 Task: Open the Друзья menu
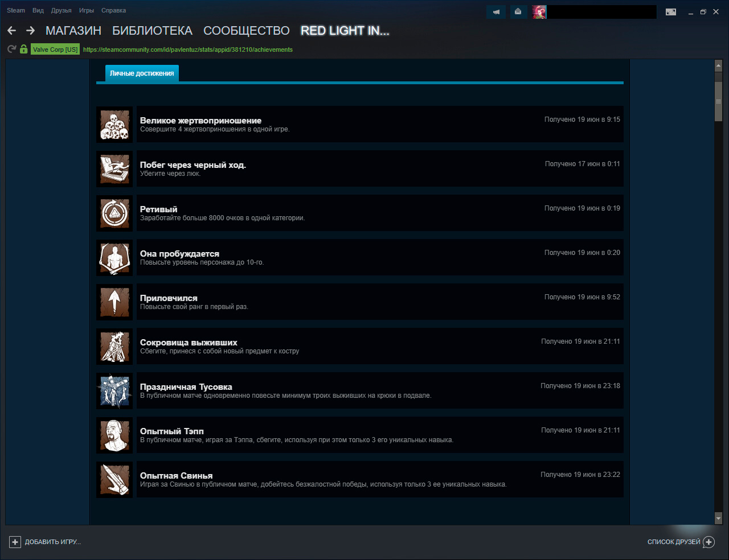[x=61, y=10]
